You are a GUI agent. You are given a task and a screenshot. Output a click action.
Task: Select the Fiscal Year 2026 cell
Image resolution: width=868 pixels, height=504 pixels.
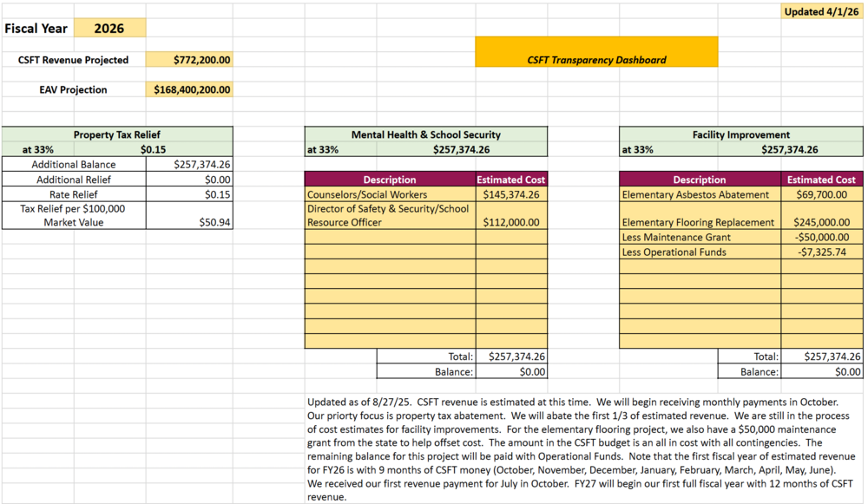click(x=110, y=28)
